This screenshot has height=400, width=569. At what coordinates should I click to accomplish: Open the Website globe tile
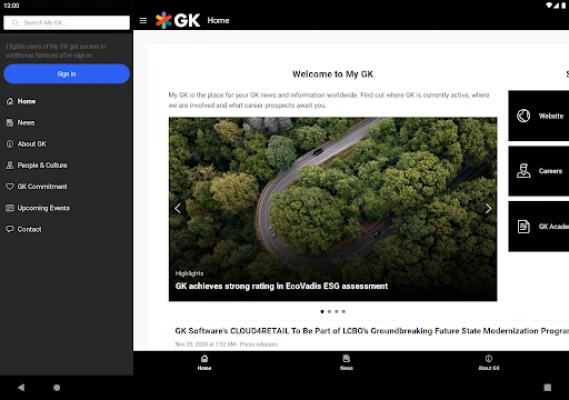tap(539, 116)
